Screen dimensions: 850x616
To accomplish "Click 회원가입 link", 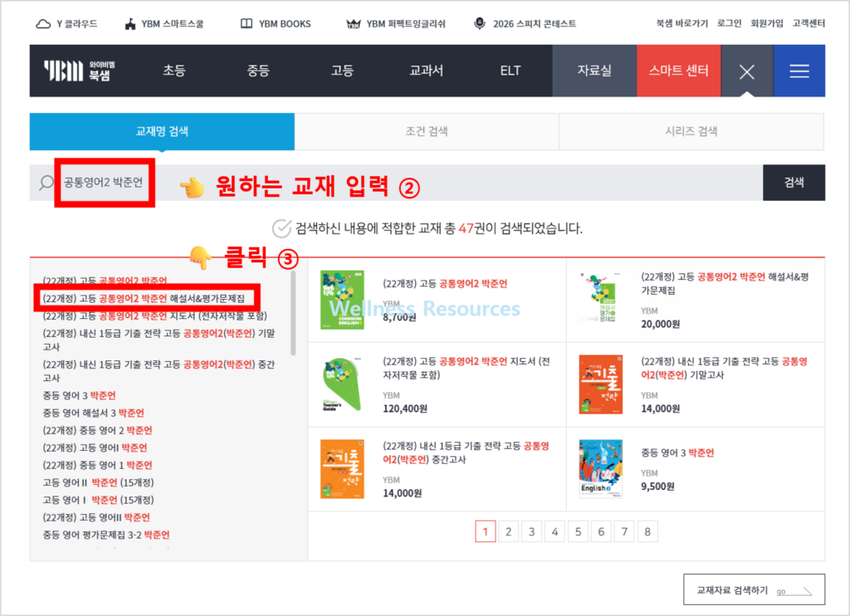I will [x=766, y=23].
